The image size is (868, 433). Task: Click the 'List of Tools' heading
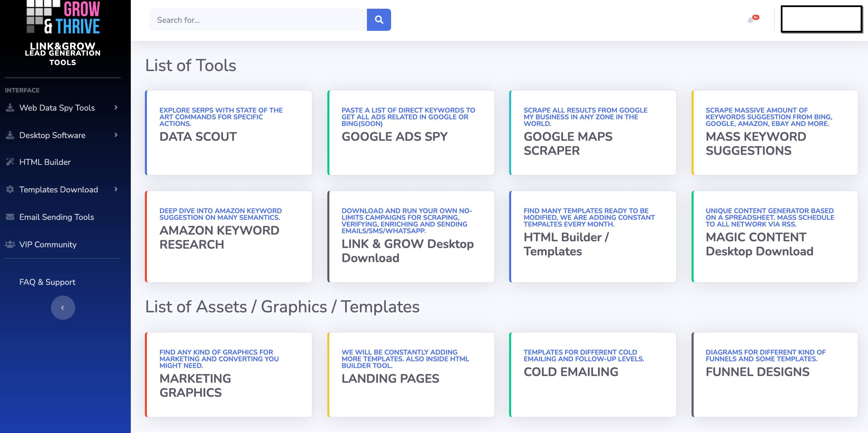[191, 65]
